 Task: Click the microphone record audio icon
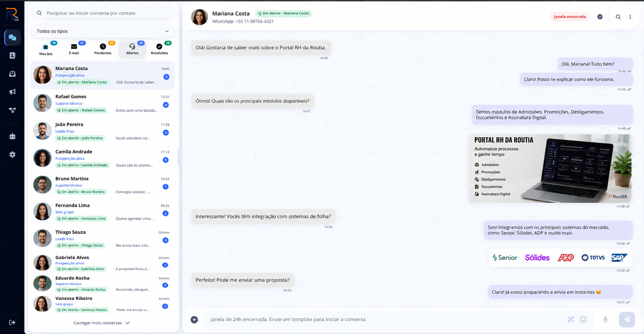(x=606, y=319)
